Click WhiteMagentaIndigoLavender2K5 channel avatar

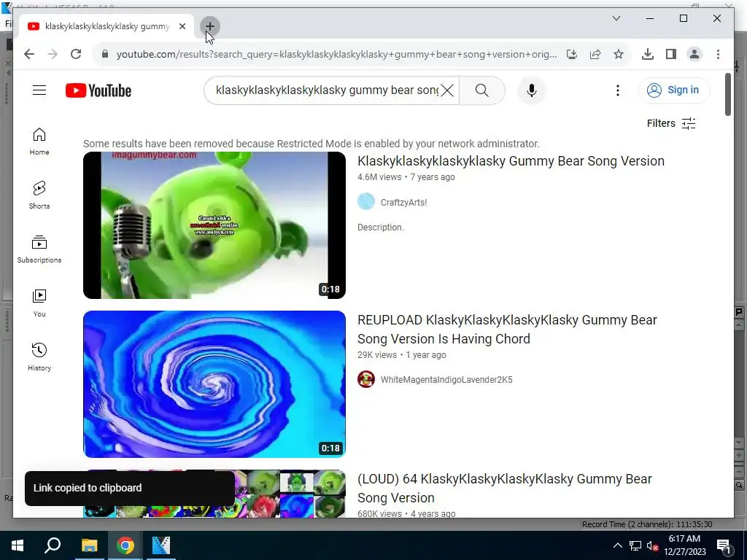pyautogui.click(x=366, y=379)
